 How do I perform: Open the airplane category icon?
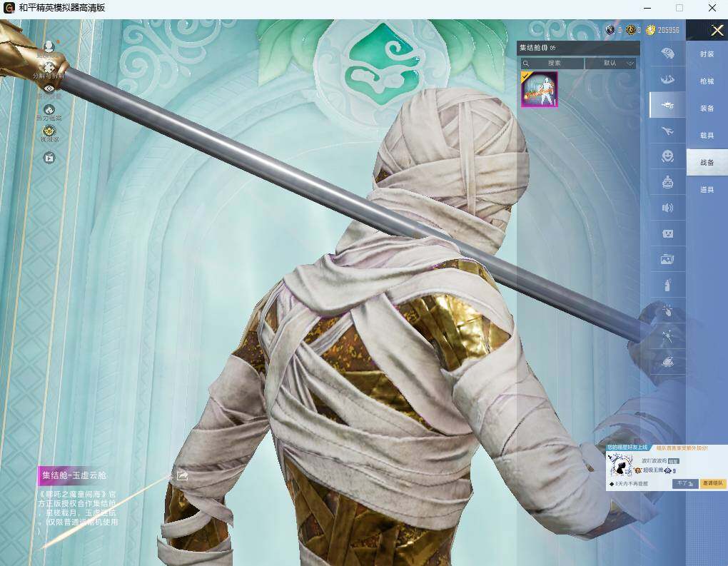(667, 131)
